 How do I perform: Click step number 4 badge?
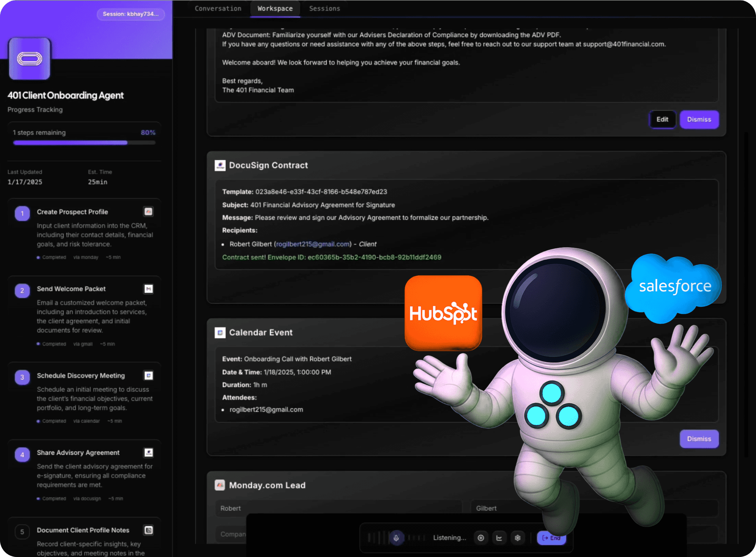point(22,454)
